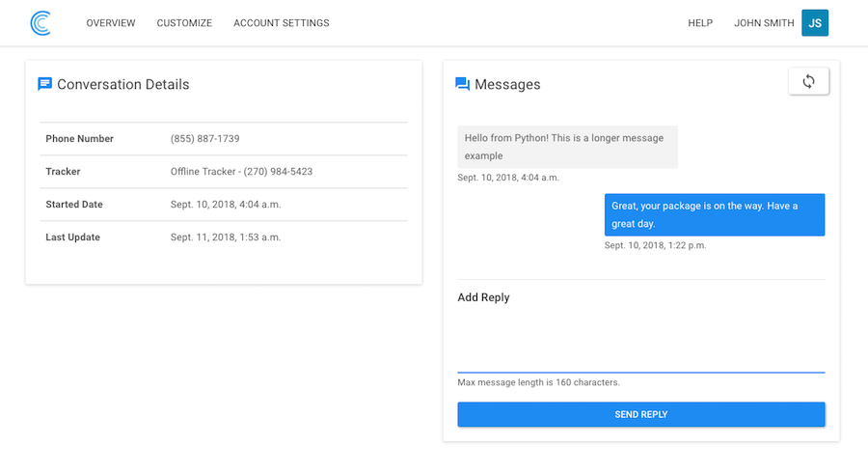Click the JS user avatar badge
The image size is (868, 474).
pyautogui.click(x=815, y=23)
